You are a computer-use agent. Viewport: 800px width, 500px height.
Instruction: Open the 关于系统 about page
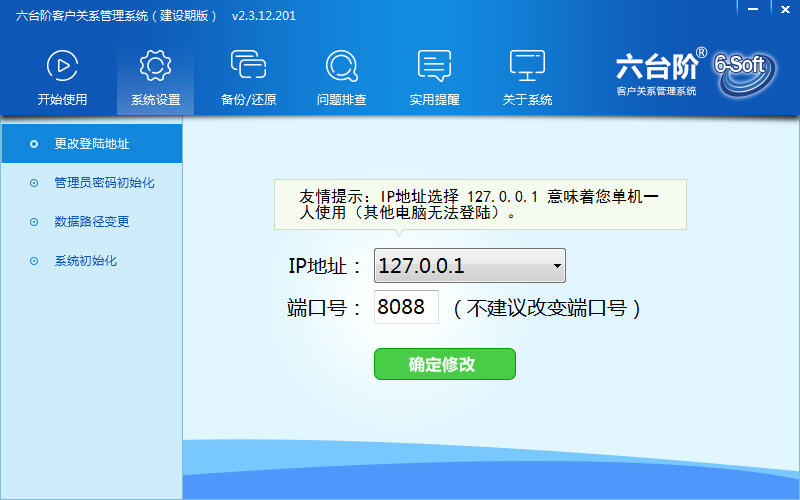(527, 78)
